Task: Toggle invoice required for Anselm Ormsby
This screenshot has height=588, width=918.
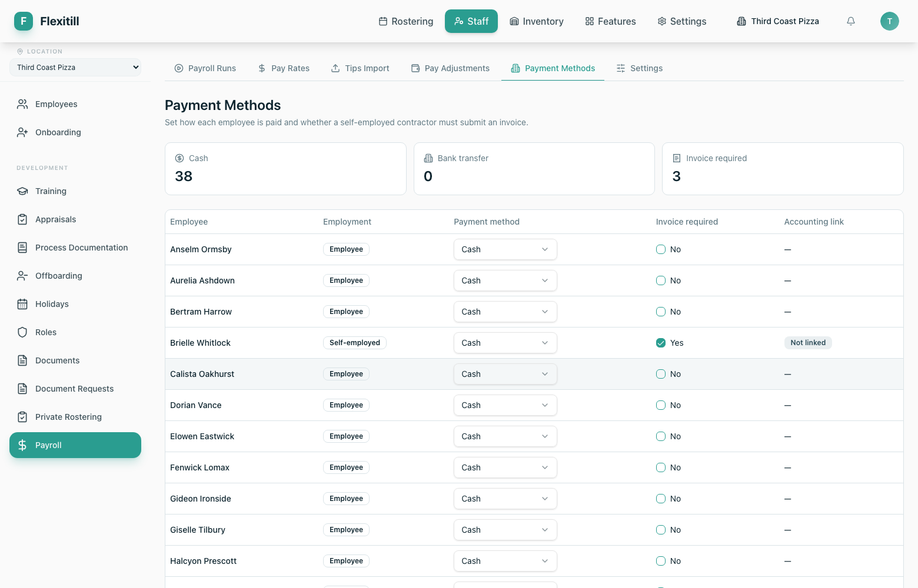Action: [661, 249]
